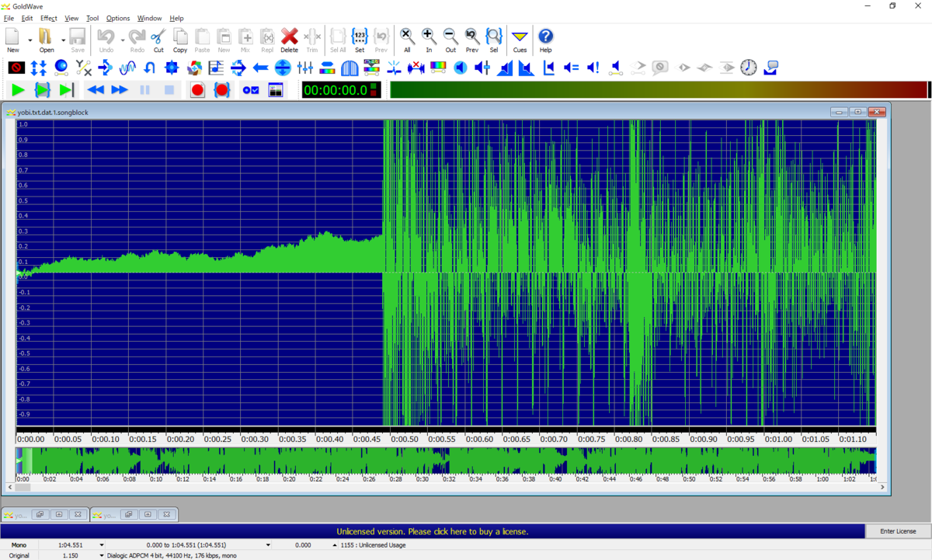Screen dimensions: 932x560
Task: Expand the New file dropdown arrow
Action: point(30,40)
